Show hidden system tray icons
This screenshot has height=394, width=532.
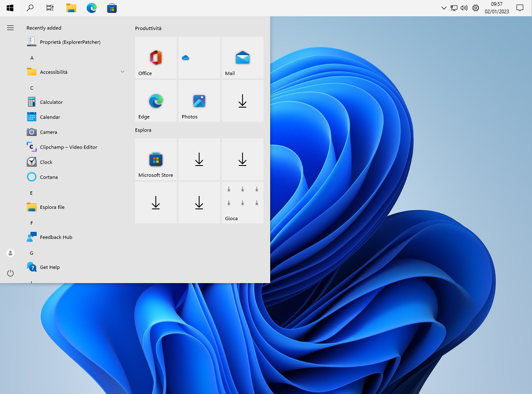tap(444, 8)
